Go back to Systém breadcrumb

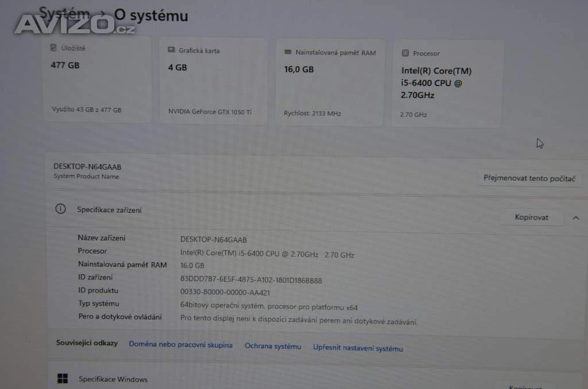coord(64,14)
